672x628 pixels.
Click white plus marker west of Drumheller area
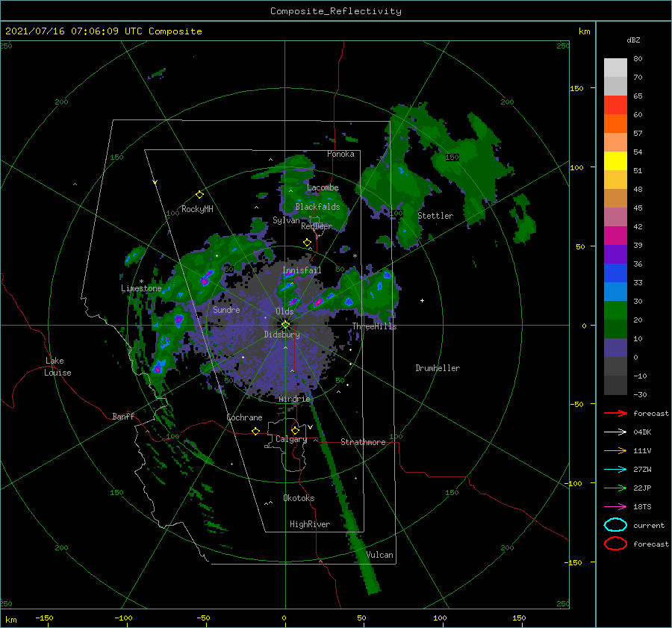point(422,300)
